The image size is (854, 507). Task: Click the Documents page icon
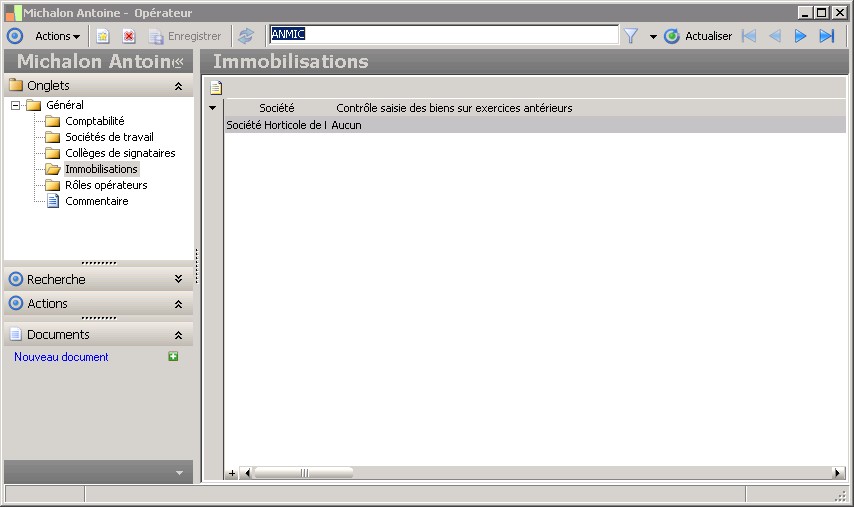[x=16, y=334]
